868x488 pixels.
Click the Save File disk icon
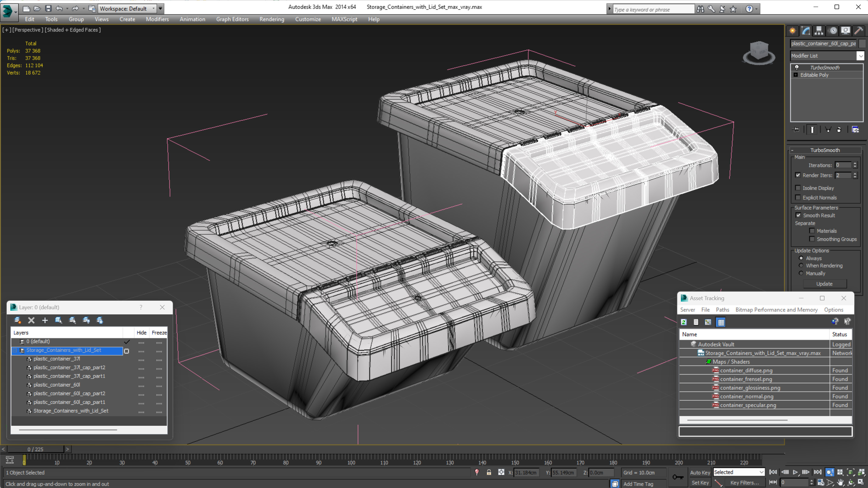48,9
